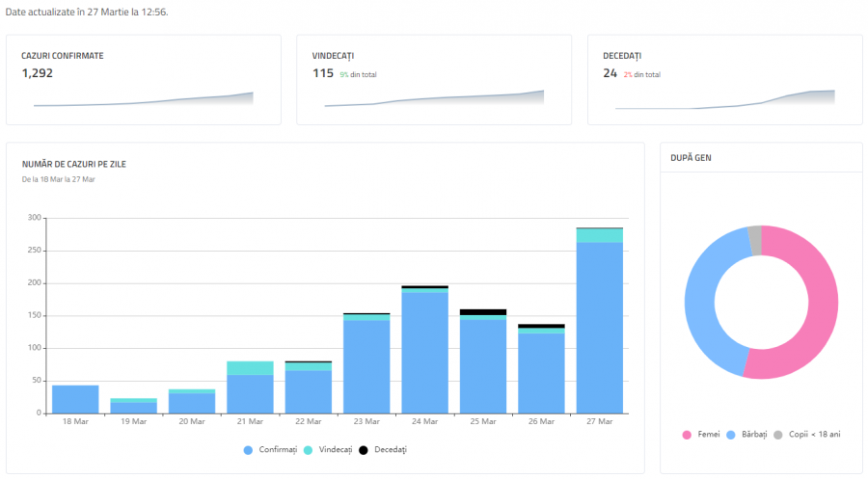Image resolution: width=868 pixels, height=479 pixels.
Task: Select the teal Vindecați segment on 21 Mar
Action: pyautogui.click(x=250, y=368)
